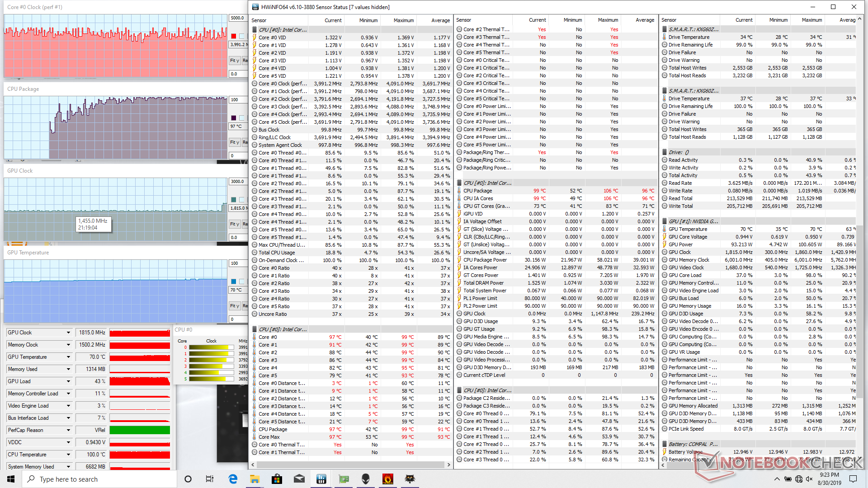Open Mail app from taskbar
Viewport: 868px width, 488px height.
tap(299, 479)
